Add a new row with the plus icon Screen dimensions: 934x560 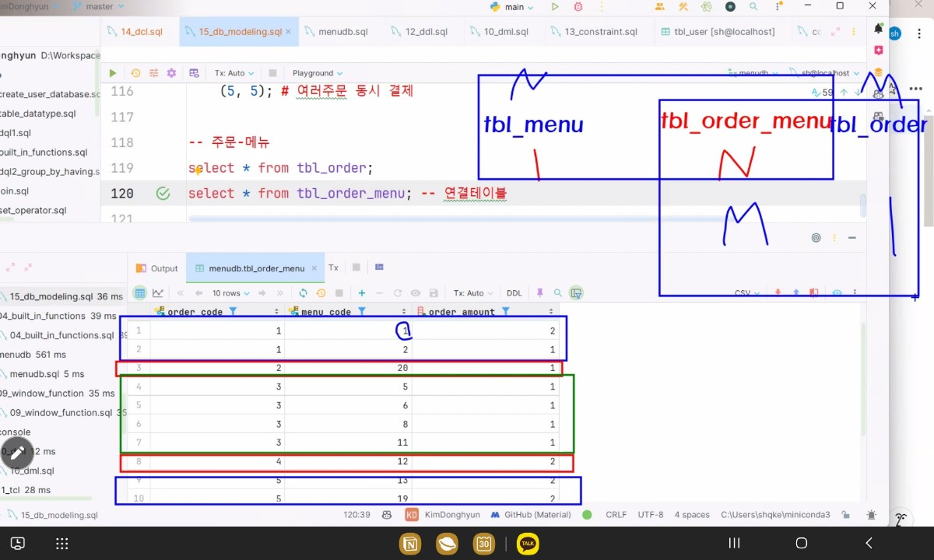(362, 293)
